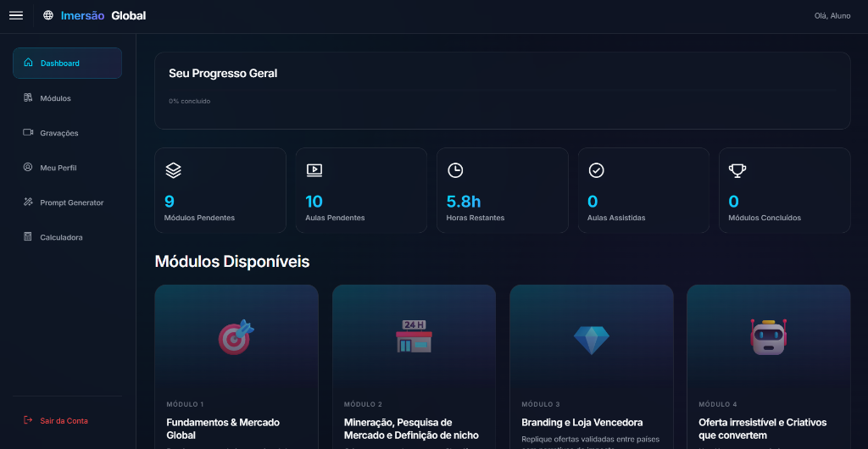The width and height of the screenshot is (868, 449).
Task: Click the MÓDULO 3 label
Action: (541, 405)
